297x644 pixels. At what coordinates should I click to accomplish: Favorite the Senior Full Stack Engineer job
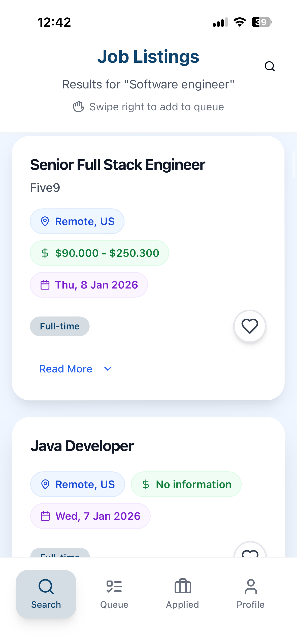pos(249,326)
